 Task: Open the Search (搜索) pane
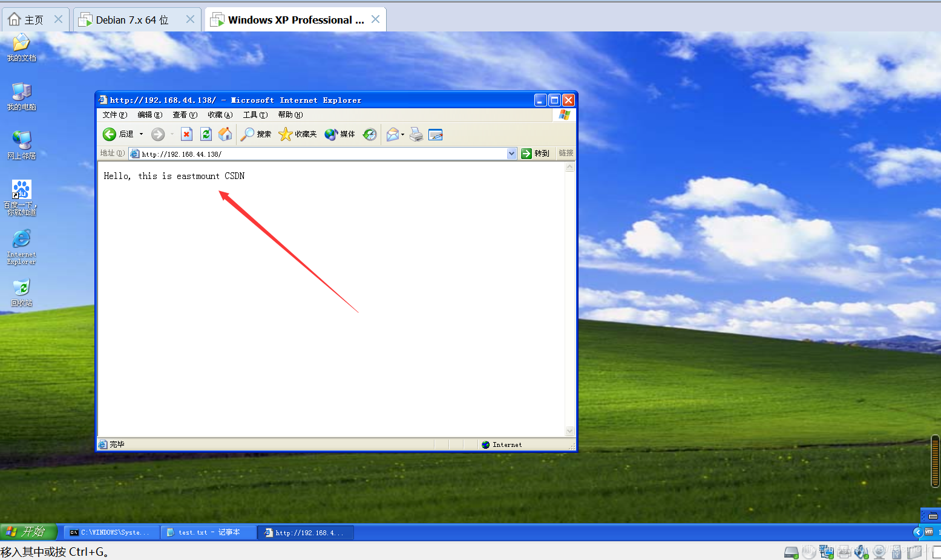(x=255, y=134)
